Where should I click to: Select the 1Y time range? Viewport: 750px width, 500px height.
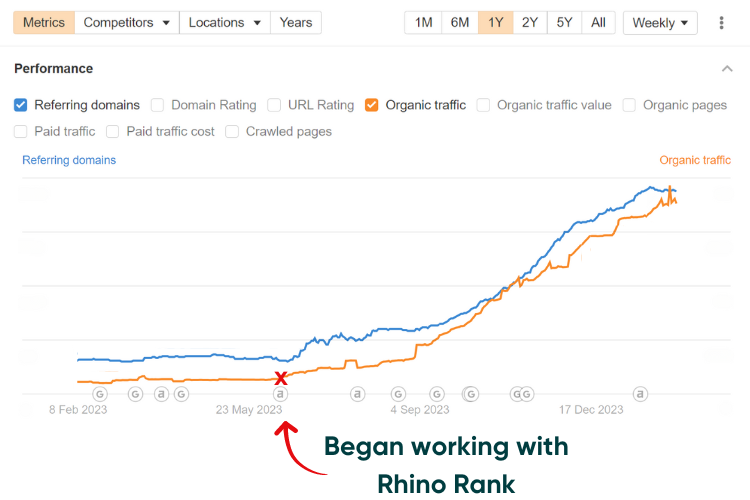tap(496, 22)
